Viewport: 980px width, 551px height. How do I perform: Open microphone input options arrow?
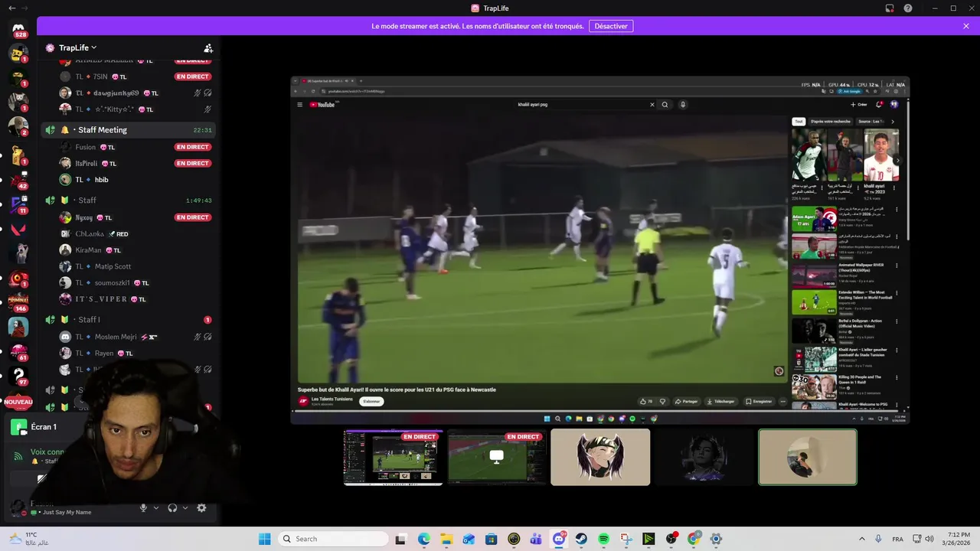coord(156,507)
